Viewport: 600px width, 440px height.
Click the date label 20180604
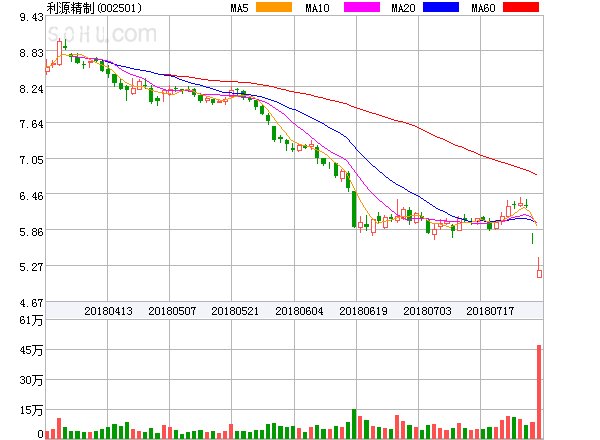[x=299, y=311]
